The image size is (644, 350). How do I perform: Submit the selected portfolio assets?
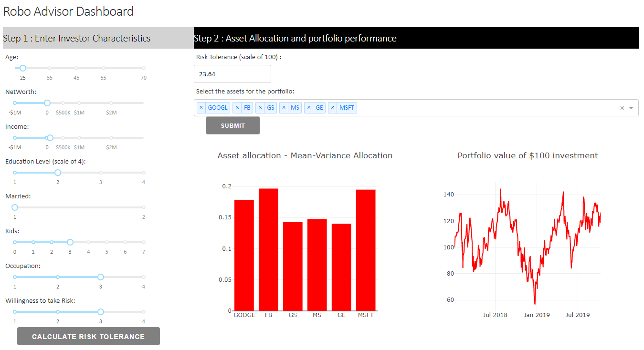(233, 125)
